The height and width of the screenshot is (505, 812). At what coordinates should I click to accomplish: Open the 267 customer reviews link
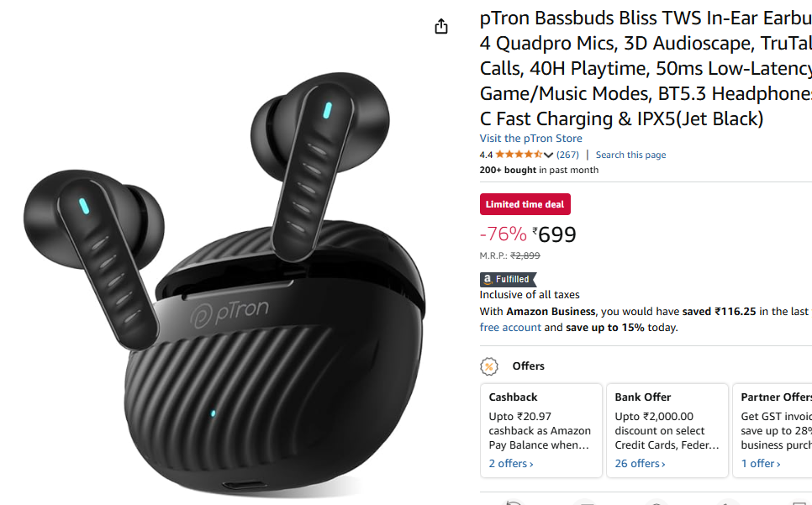(x=567, y=155)
